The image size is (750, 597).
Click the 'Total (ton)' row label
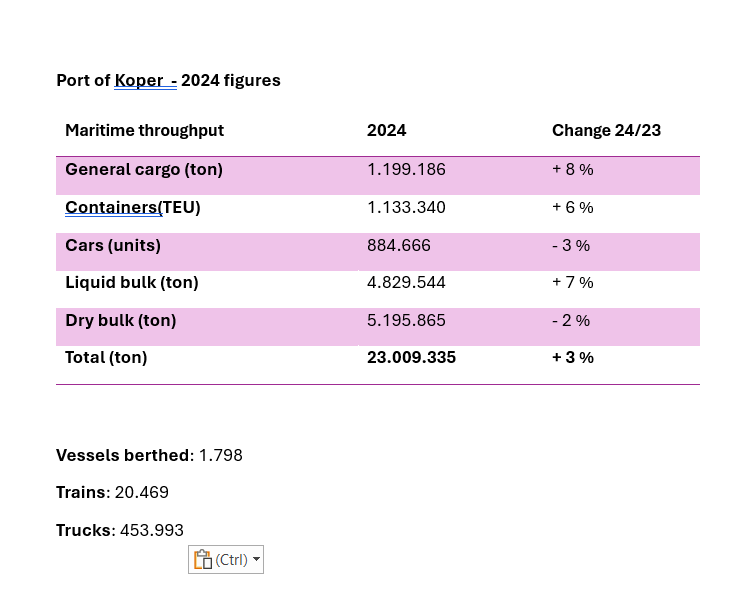106,357
